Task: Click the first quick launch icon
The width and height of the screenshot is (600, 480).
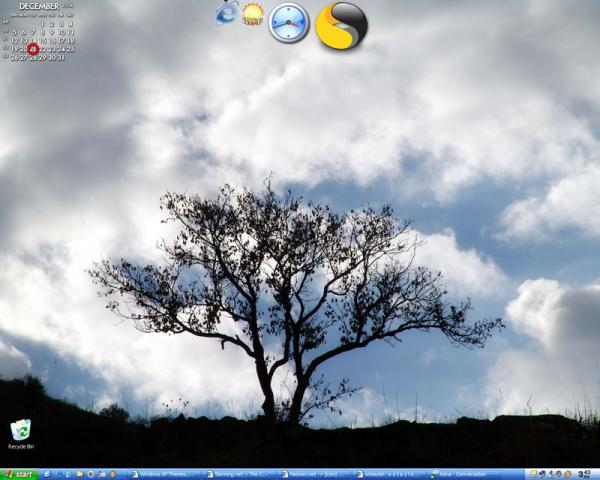Action: [47, 475]
